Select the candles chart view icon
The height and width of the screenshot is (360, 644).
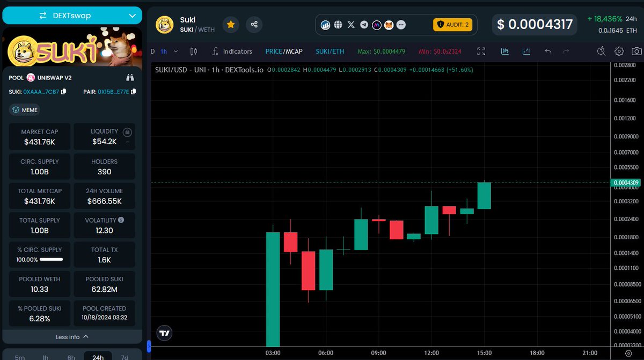[505, 52]
